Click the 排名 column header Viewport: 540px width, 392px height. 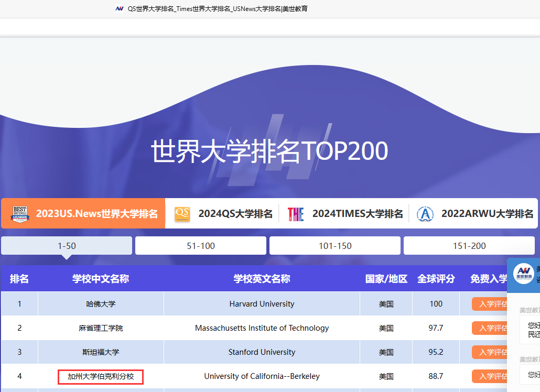(19, 279)
